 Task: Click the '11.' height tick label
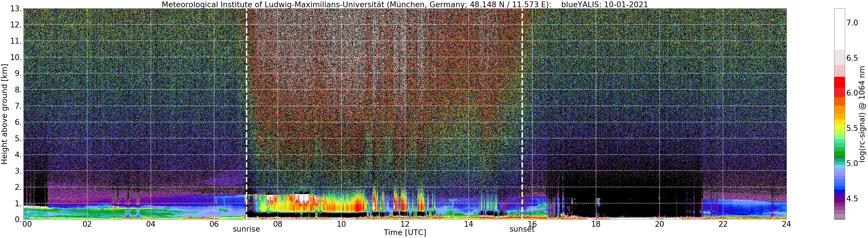click(16, 41)
